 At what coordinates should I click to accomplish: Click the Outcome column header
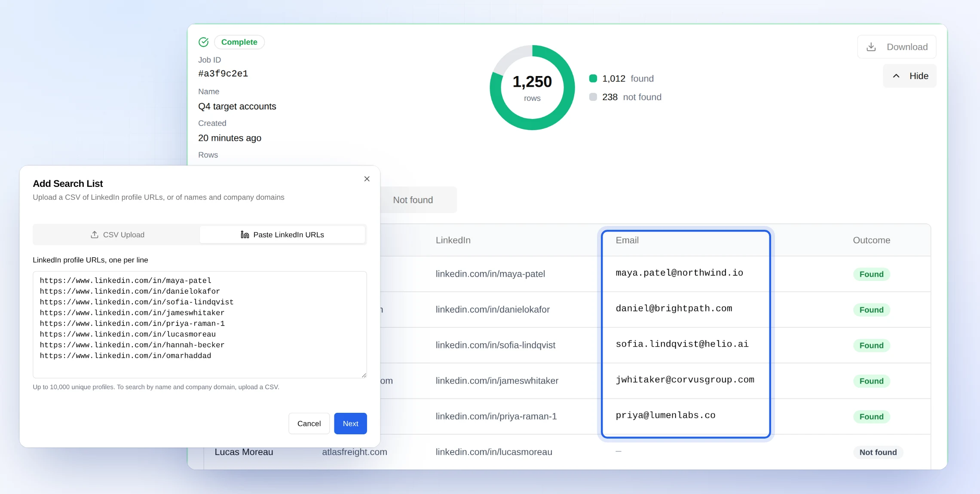871,240
